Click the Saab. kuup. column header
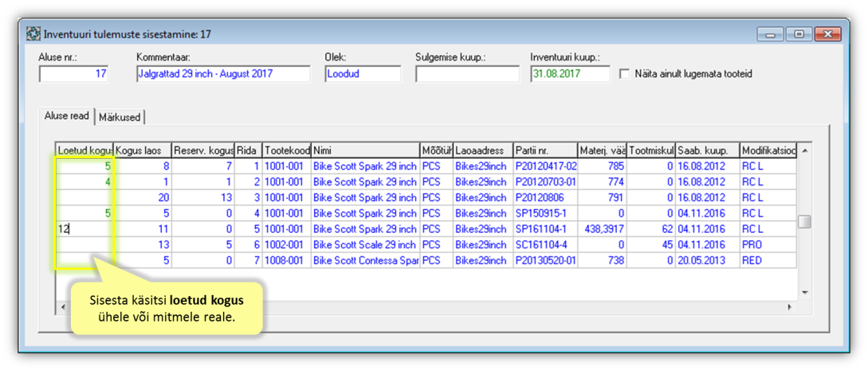Viewport: 868px width, 371px height. pos(708,149)
